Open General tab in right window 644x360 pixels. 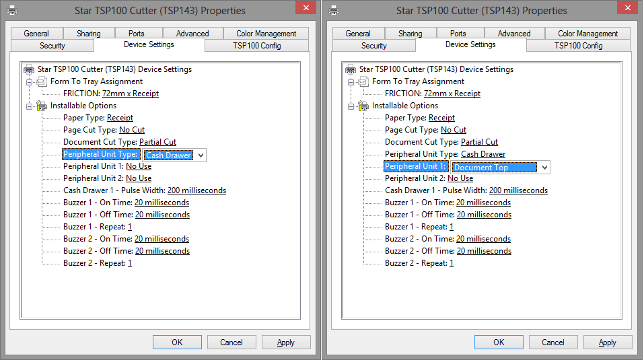point(358,34)
